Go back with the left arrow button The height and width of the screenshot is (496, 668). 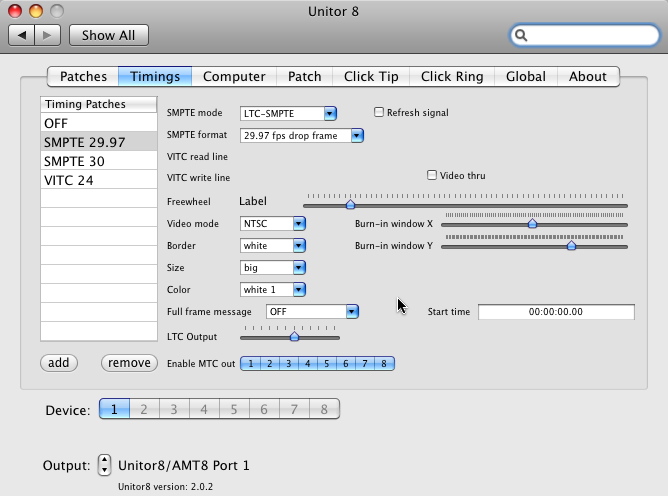coord(22,35)
